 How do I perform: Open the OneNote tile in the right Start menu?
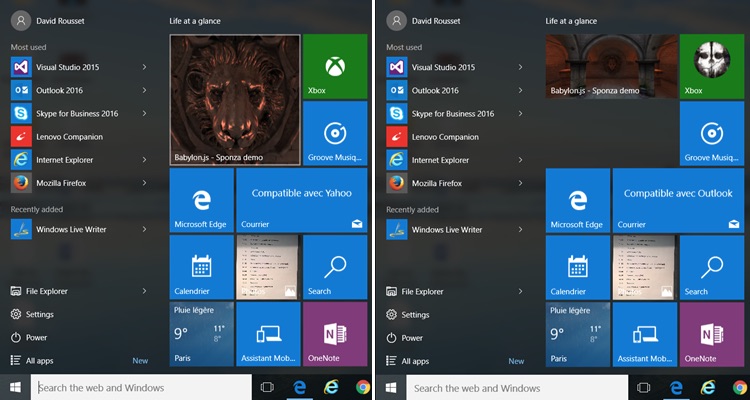point(711,334)
